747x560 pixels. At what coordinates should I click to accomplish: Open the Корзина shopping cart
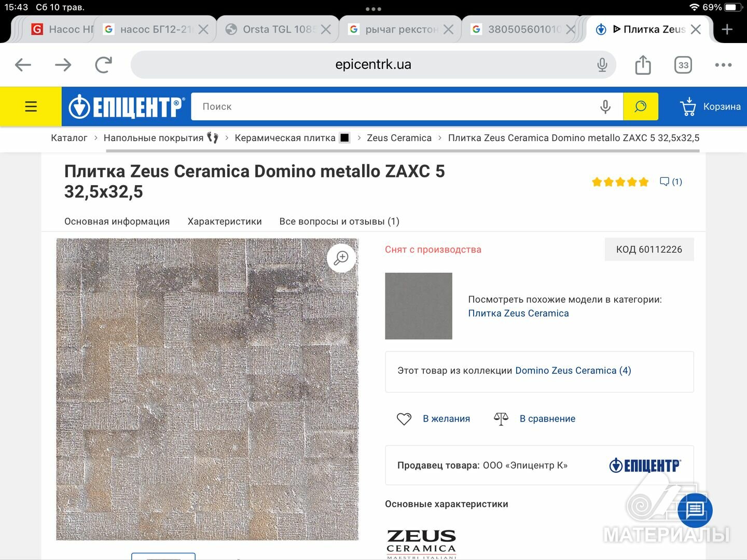click(x=710, y=106)
